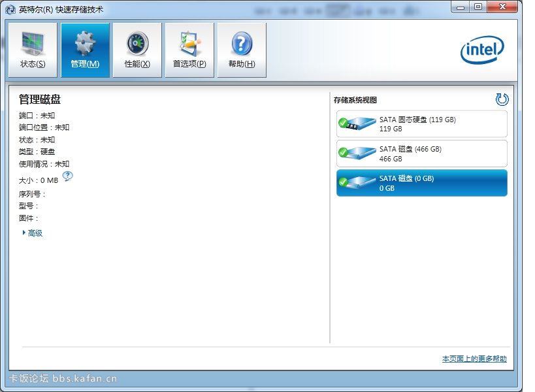Click the 型号 label
Screen dimensions: 535x392
[x=28, y=206]
